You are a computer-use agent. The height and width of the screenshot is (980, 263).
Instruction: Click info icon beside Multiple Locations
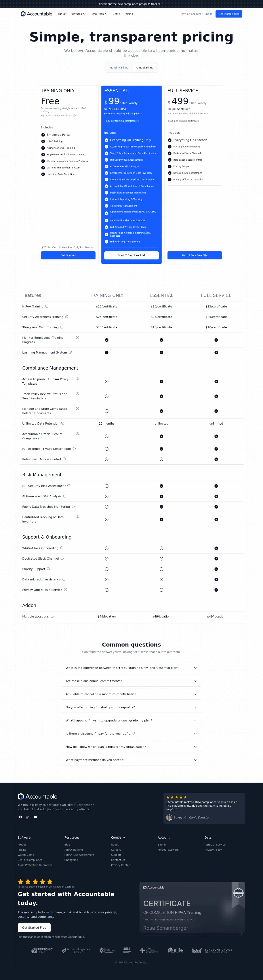[52, 616]
